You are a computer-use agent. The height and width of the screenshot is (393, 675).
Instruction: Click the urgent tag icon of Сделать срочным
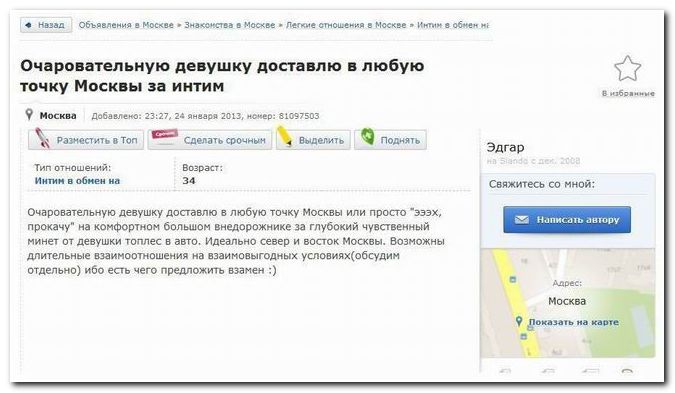(165, 135)
